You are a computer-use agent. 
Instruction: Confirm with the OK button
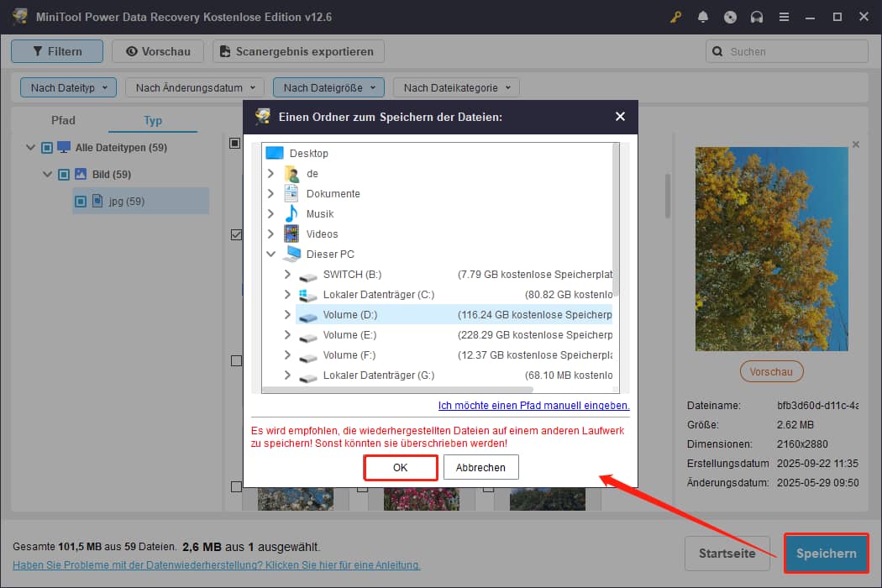400,467
